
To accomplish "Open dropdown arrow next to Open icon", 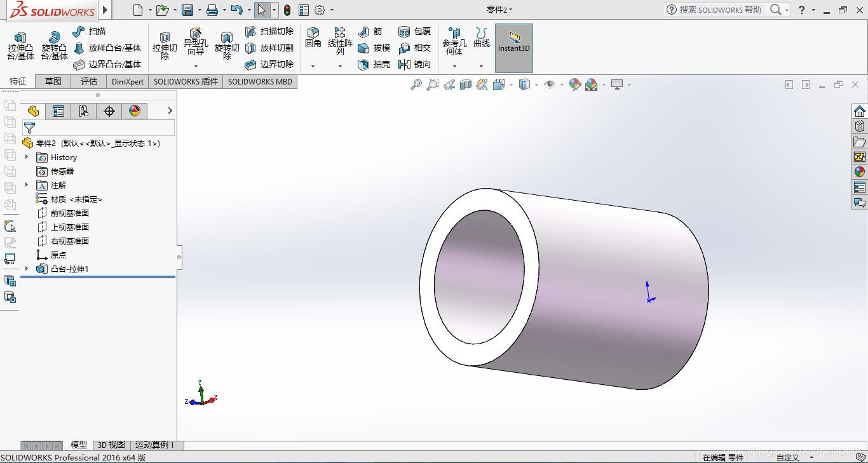I will click(175, 10).
